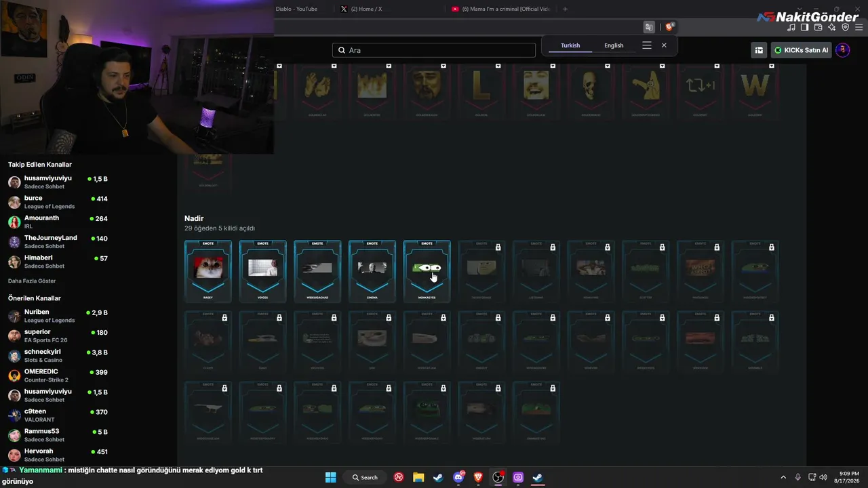Open the burce channel
The height and width of the screenshot is (488, 868).
(x=58, y=202)
